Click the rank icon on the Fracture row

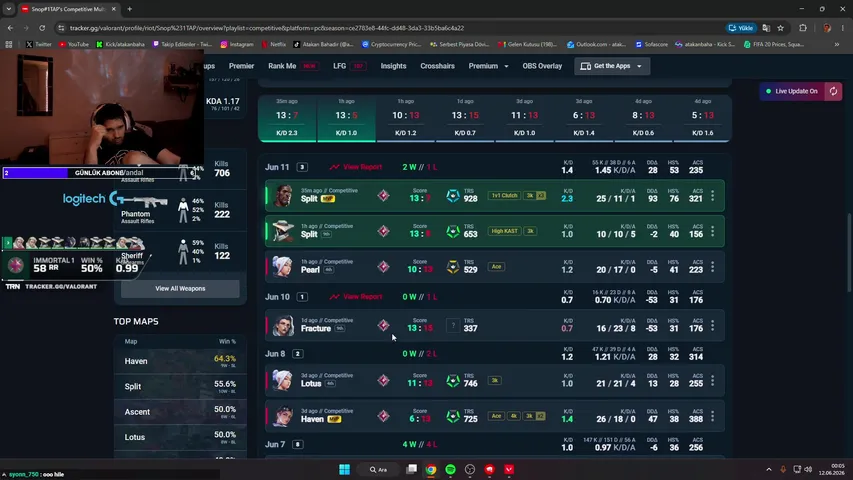(384, 325)
